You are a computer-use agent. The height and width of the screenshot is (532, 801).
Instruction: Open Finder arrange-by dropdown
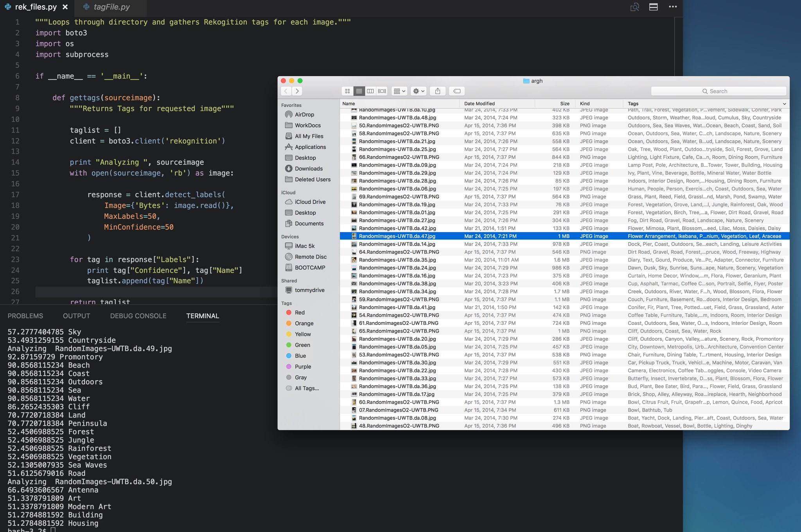click(x=399, y=91)
